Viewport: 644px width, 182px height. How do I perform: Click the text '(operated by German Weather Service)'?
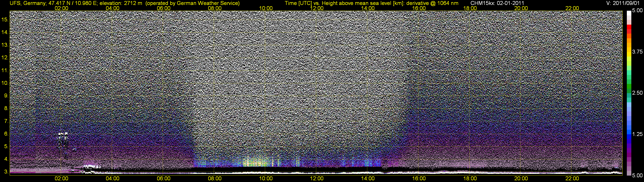click(192, 3)
